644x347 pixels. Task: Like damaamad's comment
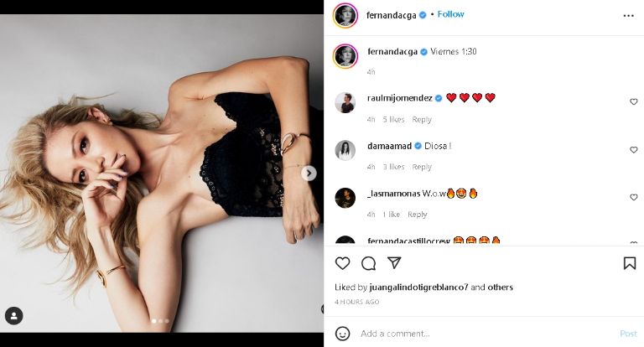coord(633,150)
